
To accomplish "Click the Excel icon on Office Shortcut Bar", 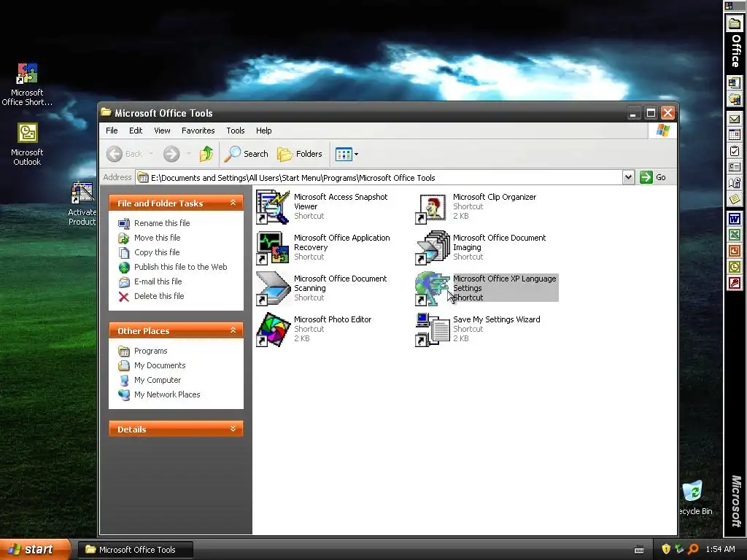I will [734, 235].
